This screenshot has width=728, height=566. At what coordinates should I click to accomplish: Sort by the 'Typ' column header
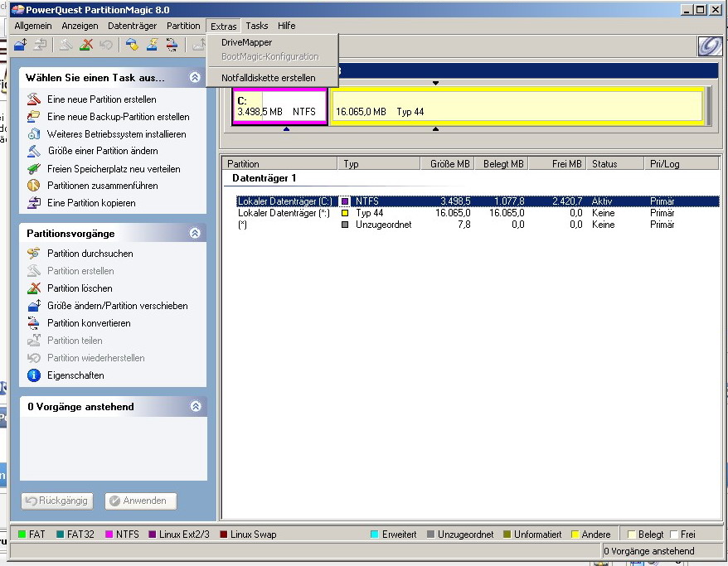pyautogui.click(x=379, y=164)
